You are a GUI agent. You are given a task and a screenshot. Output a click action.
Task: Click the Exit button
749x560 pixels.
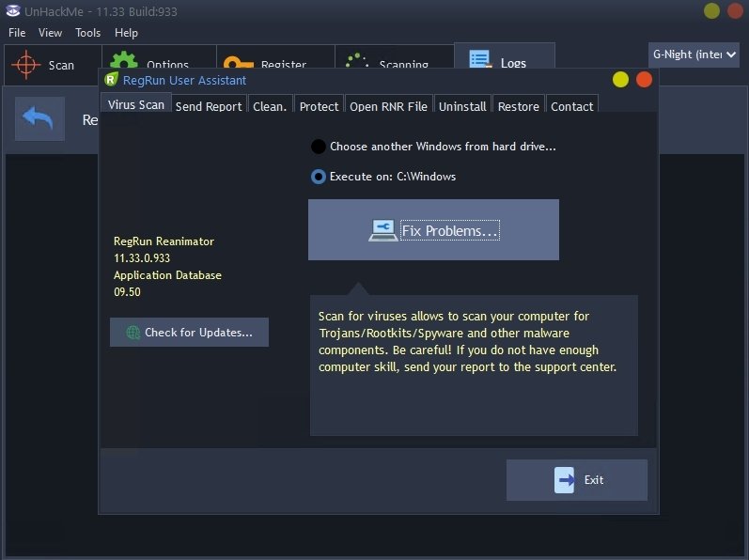[x=577, y=480]
